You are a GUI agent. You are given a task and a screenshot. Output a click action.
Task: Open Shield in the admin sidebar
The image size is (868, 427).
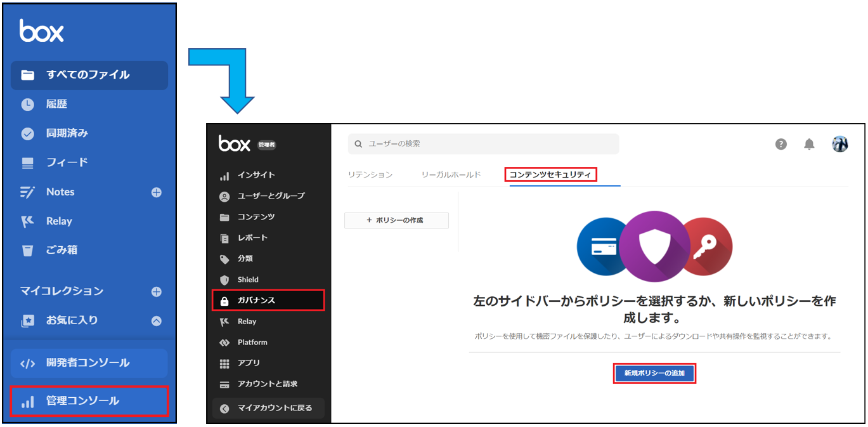(248, 280)
